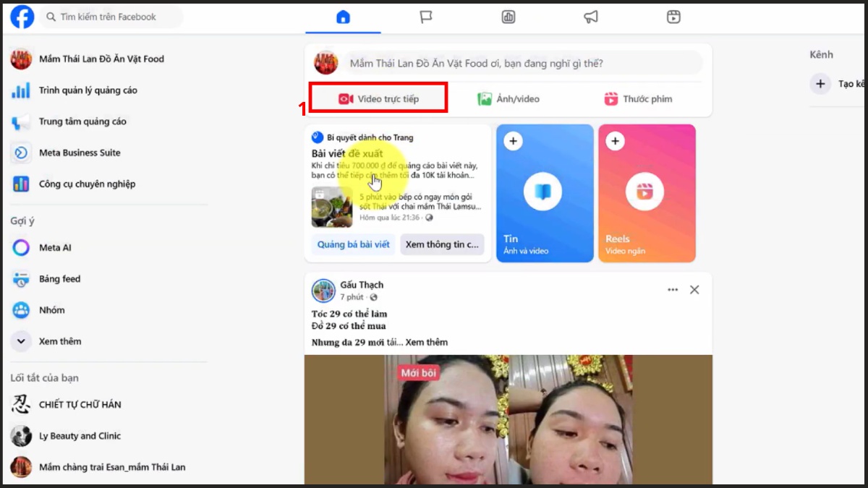The image size is (868, 488).
Task: Open the Tin story creation card
Action: click(543, 193)
